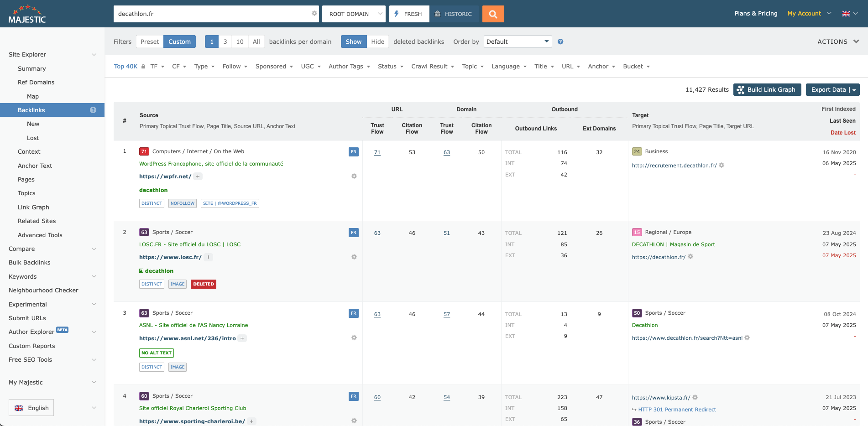Click the Top 40K filter link

pyautogui.click(x=125, y=66)
